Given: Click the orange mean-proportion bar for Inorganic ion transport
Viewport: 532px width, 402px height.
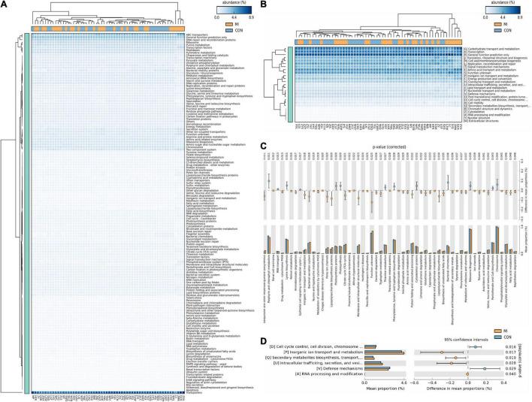Looking at the screenshot, I should coord(385,353).
